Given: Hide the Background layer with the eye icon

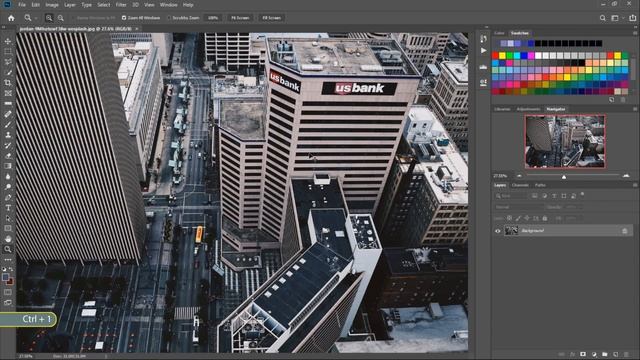Looking at the screenshot, I should pyautogui.click(x=498, y=231).
